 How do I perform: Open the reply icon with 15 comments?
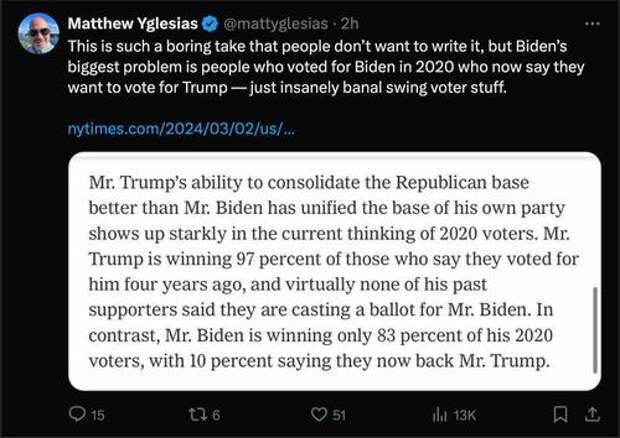point(77,414)
